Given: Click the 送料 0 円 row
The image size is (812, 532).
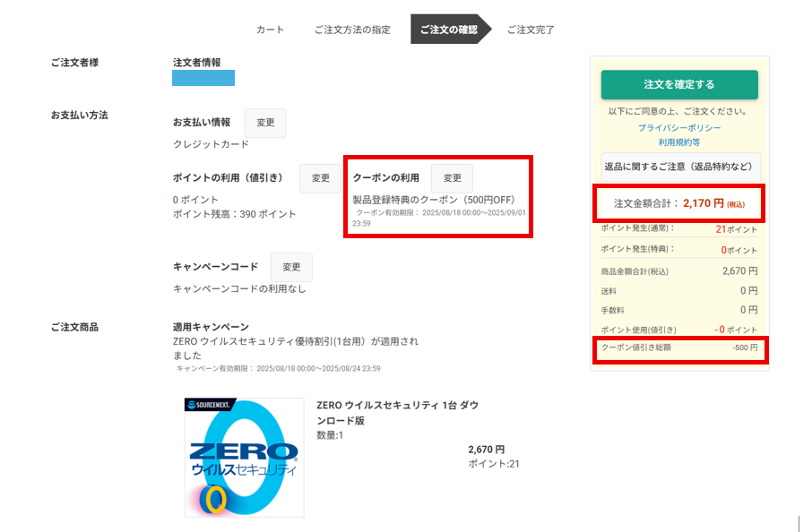Looking at the screenshot, I should (679, 291).
